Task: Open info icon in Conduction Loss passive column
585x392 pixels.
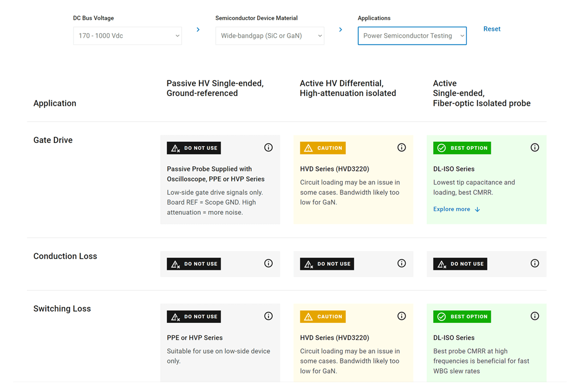Action: click(x=269, y=263)
